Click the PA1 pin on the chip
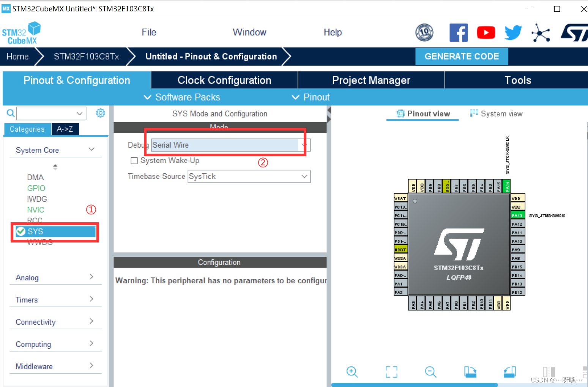The width and height of the screenshot is (588, 387). (401, 284)
